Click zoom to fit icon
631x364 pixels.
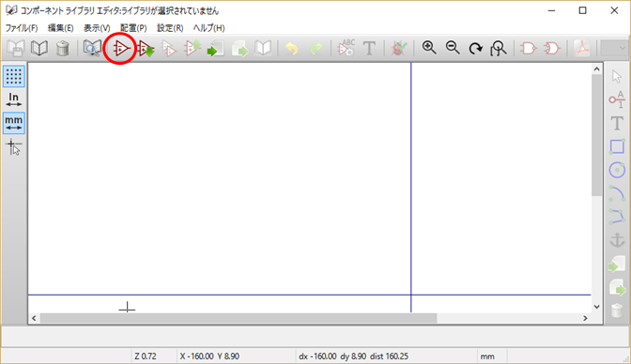(x=499, y=49)
